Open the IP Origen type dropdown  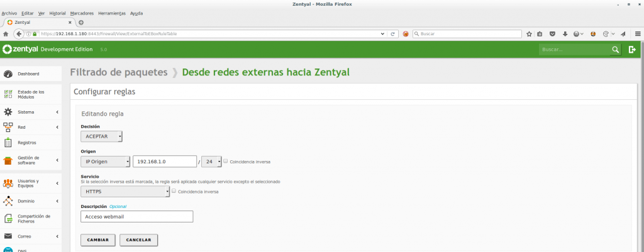click(x=105, y=162)
